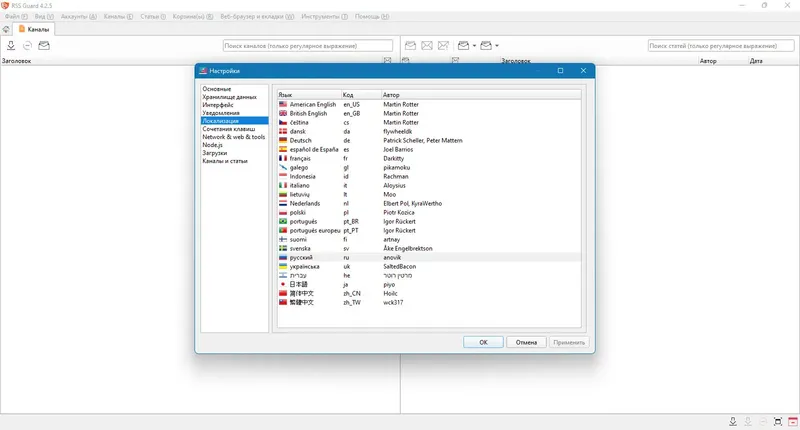This screenshot has height=430, width=800.
Task: Click the home icon left of Каналы tab
Action: (x=6, y=30)
